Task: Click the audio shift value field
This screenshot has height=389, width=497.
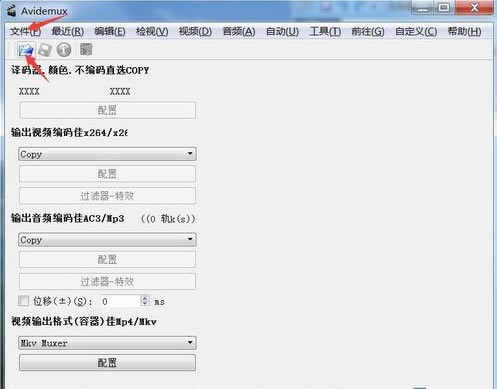Action: tap(121, 301)
